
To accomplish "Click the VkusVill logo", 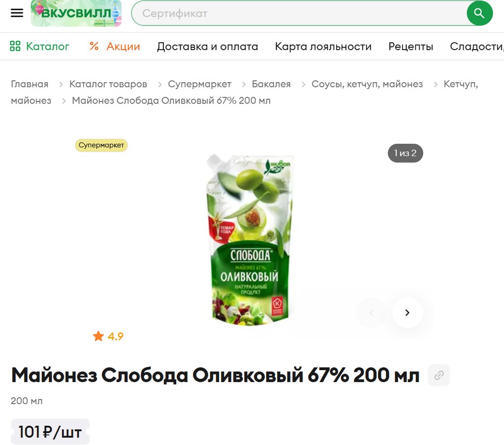I will tap(76, 13).
